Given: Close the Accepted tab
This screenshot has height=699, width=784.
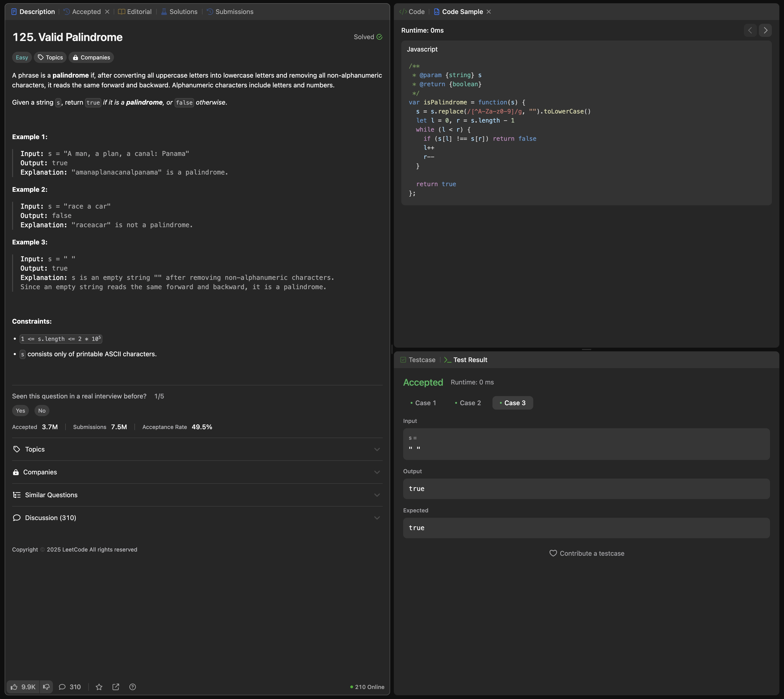Looking at the screenshot, I should click(107, 12).
